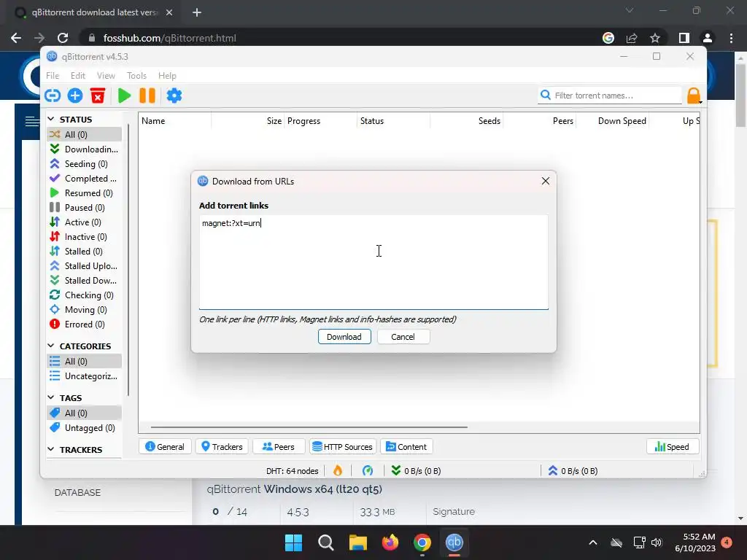The height and width of the screenshot is (560, 747).
Task: Collapse the STATUS sidebar section
Action: (51, 119)
